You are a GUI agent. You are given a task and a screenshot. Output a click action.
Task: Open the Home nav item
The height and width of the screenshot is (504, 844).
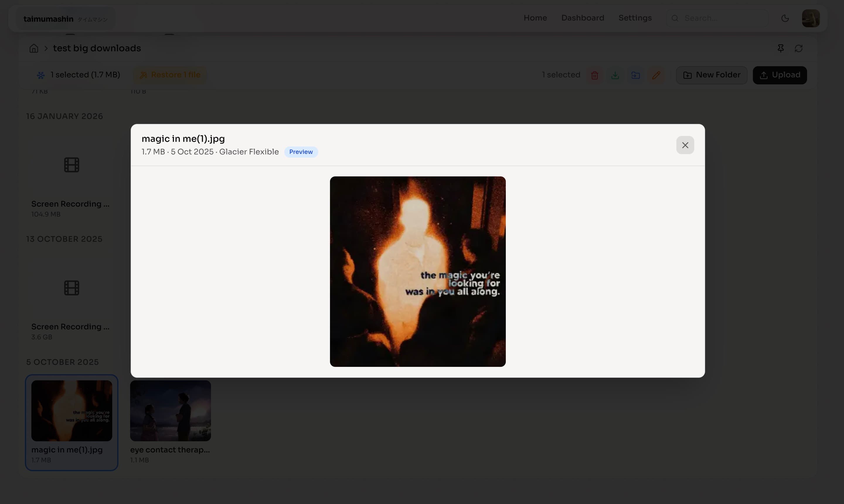coord(535,18)
